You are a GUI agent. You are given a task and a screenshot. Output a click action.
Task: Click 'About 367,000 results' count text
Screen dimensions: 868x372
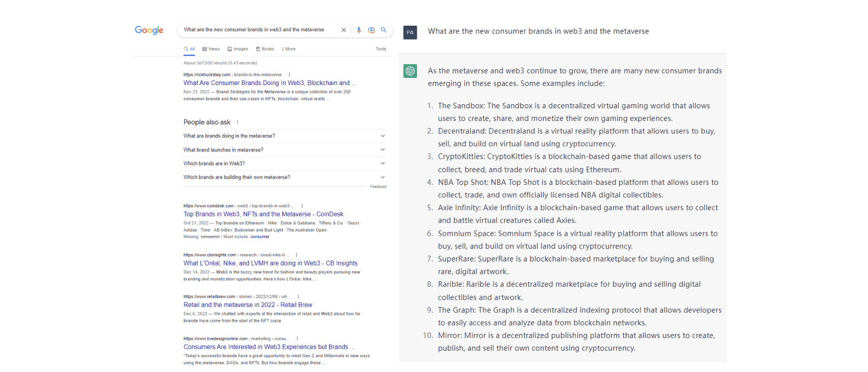click(x=220, y=63)
